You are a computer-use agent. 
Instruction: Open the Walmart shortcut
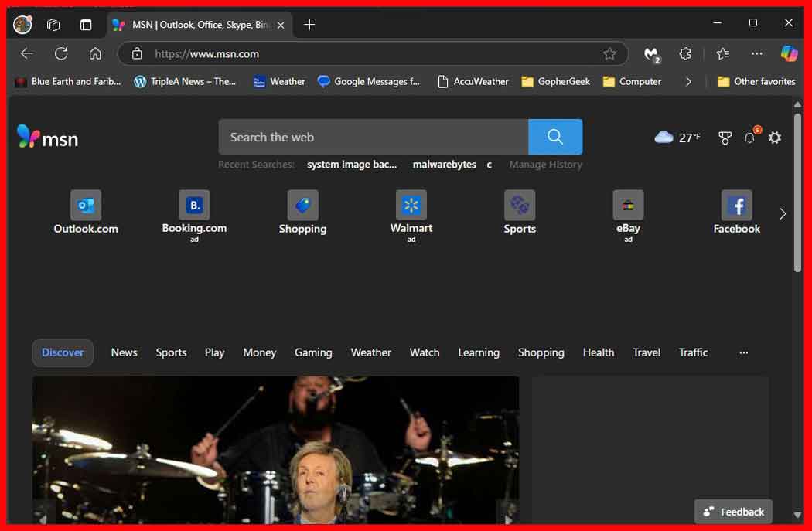tap(411, 215)
